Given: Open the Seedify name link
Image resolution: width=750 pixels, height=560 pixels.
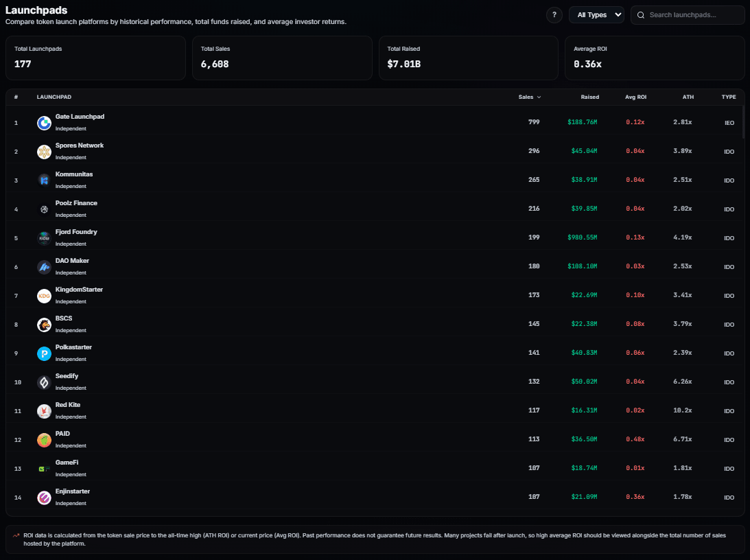Looking at the screenshot, I should pyautogui.click(x=67, y=376).
